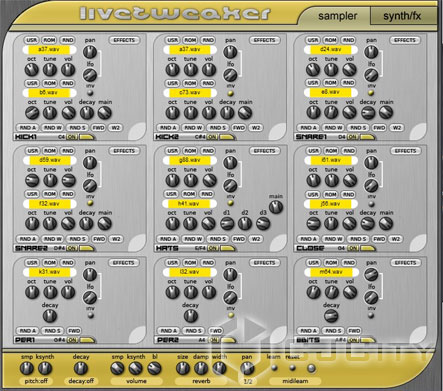
Task: Click the bl volume knob in bottom bar
Action: coord(154,368)
